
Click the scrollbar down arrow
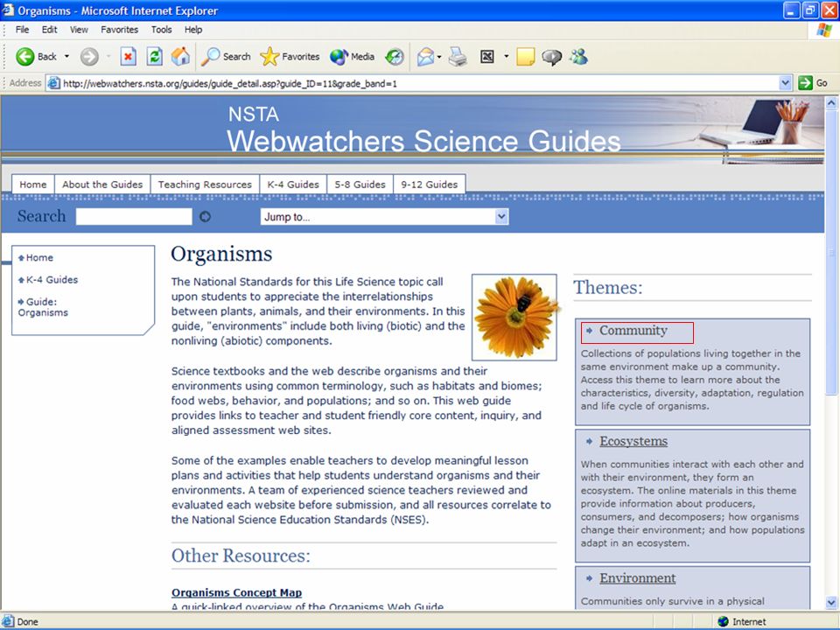831,602
